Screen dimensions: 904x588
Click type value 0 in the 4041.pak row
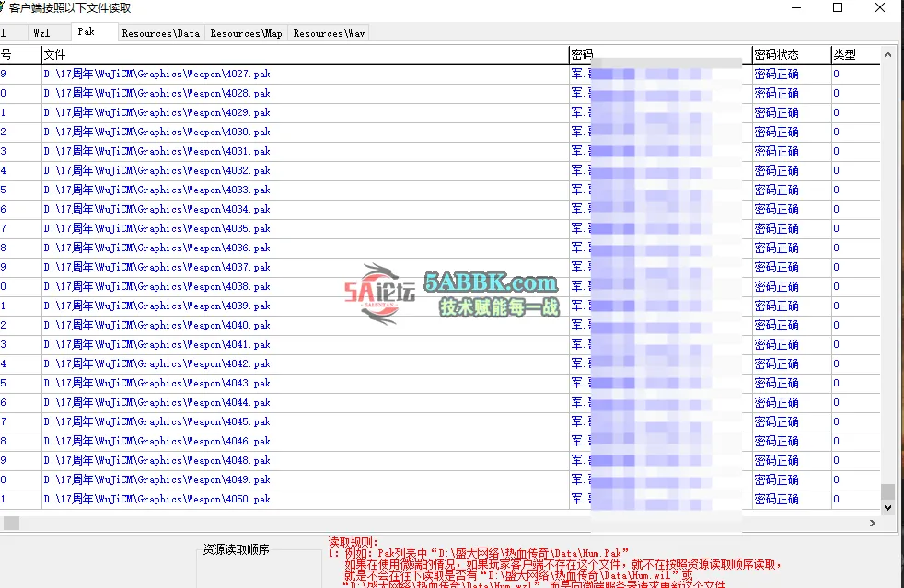(836, 344)
